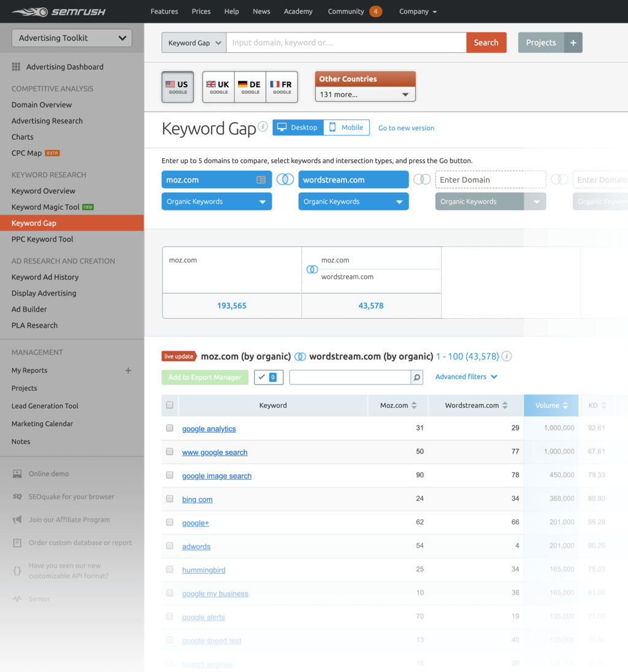Image resolution: width=628 pixels, height=672 pixels.
Task: Click the plus icon beside My Reports
Action: (x=128, y=370)
